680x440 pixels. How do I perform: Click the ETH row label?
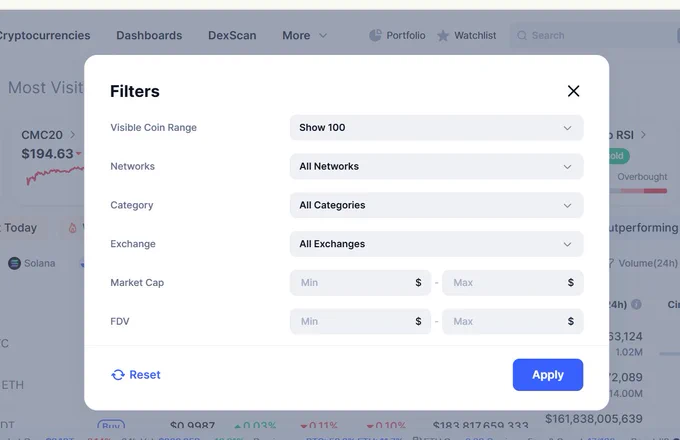pos(12,385)
